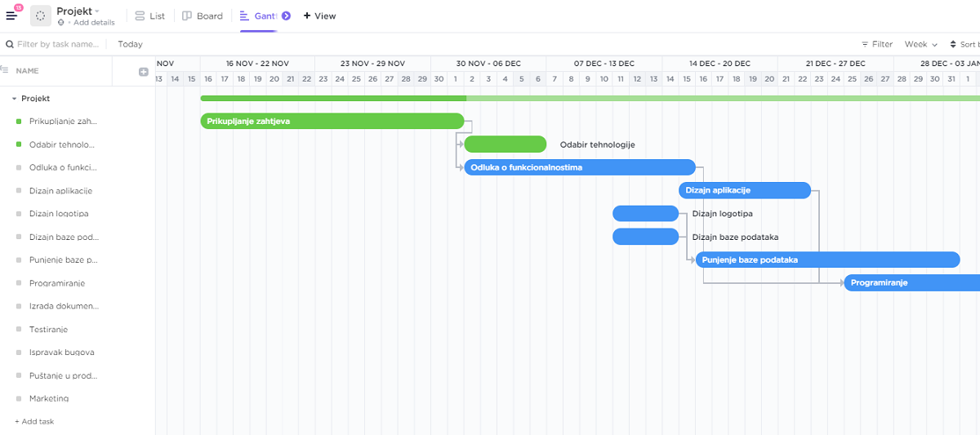Click the Sort by arrows icon
The image size is (980, 435).
[954, 44]
